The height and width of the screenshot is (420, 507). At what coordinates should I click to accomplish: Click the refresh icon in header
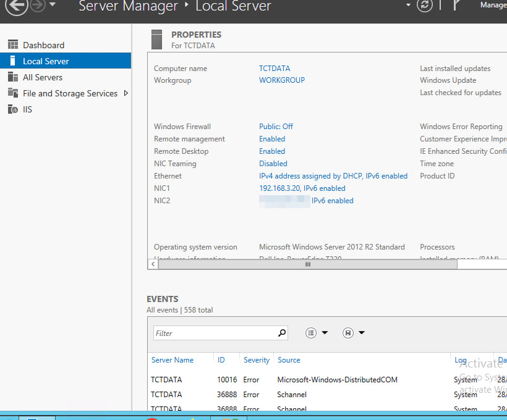pos(425,5)
